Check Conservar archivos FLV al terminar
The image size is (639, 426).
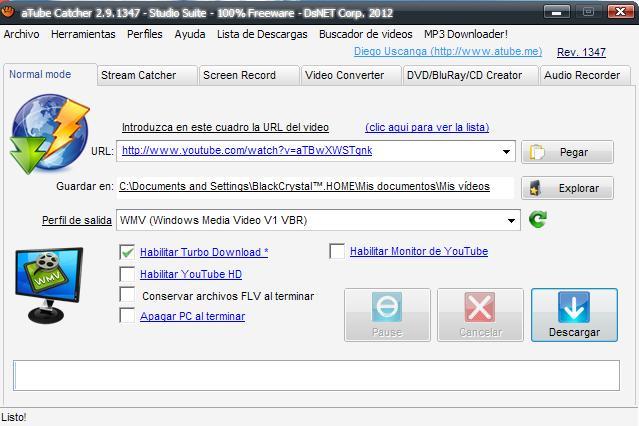[x=127, y=294]
